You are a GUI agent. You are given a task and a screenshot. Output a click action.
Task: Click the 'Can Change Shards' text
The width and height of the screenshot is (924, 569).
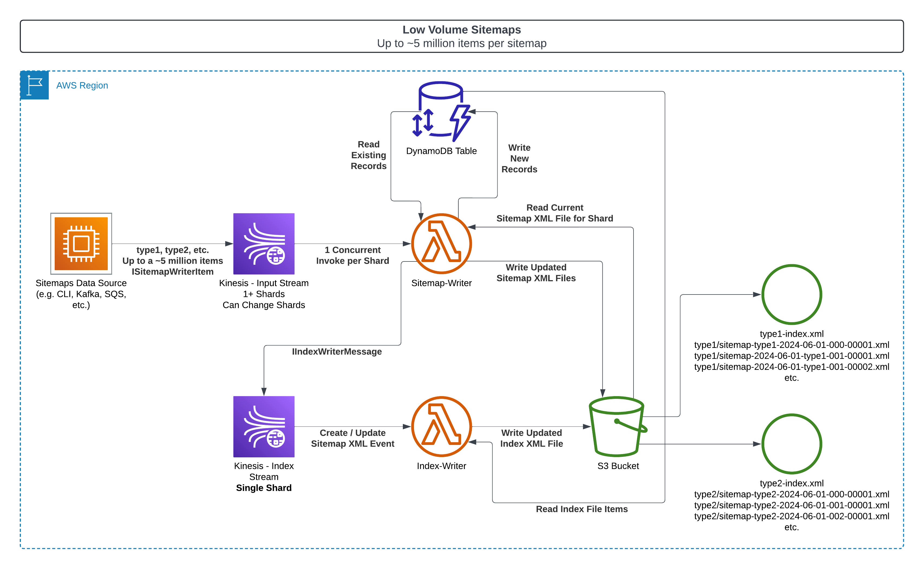pos(264,305)
